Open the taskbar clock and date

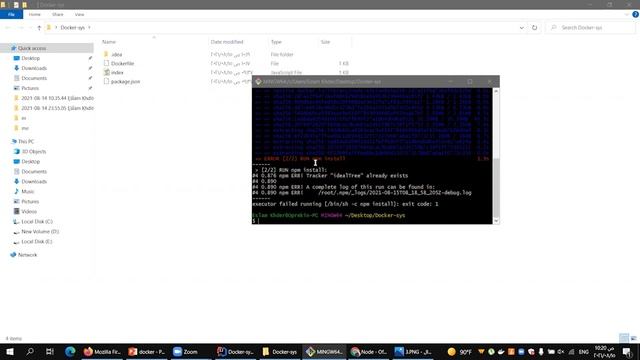point(604,352)
